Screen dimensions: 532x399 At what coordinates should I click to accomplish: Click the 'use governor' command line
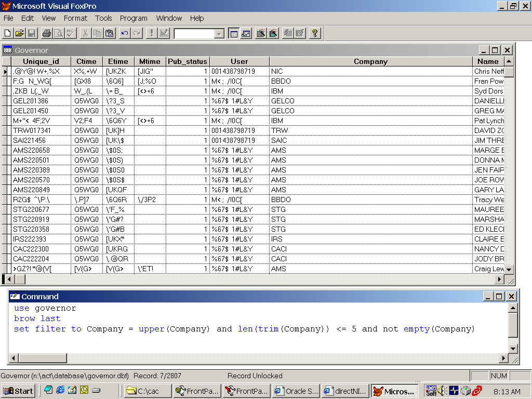45,308
